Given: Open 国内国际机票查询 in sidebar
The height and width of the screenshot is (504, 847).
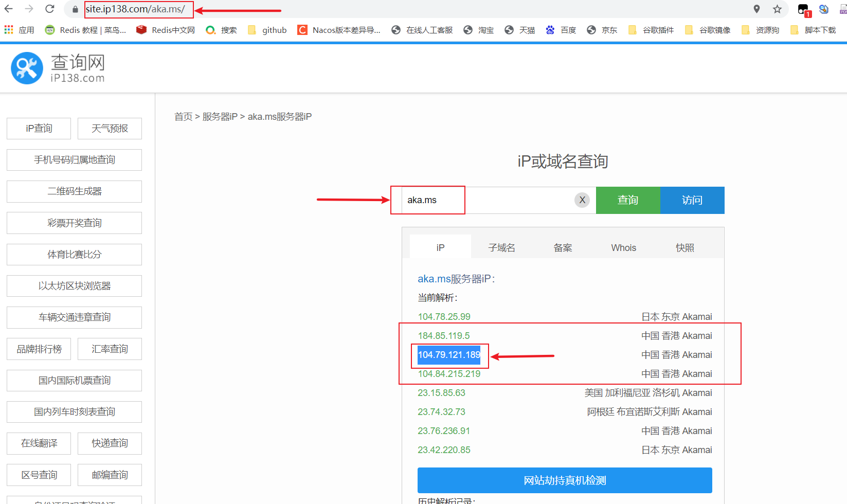Looking at the screenshot, I should tap(74, 381).
